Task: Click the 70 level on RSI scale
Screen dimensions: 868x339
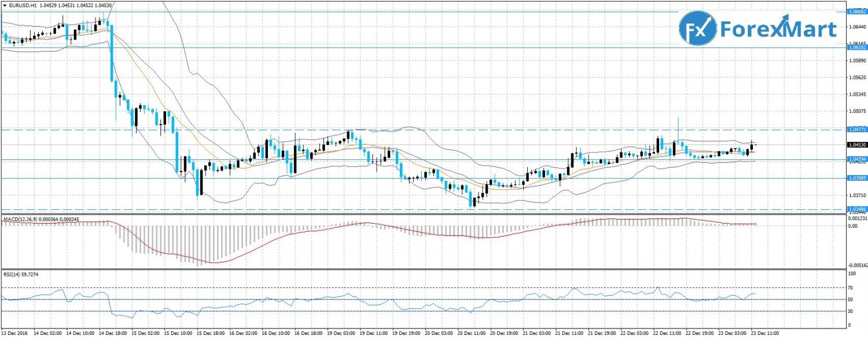Action: 851,287
